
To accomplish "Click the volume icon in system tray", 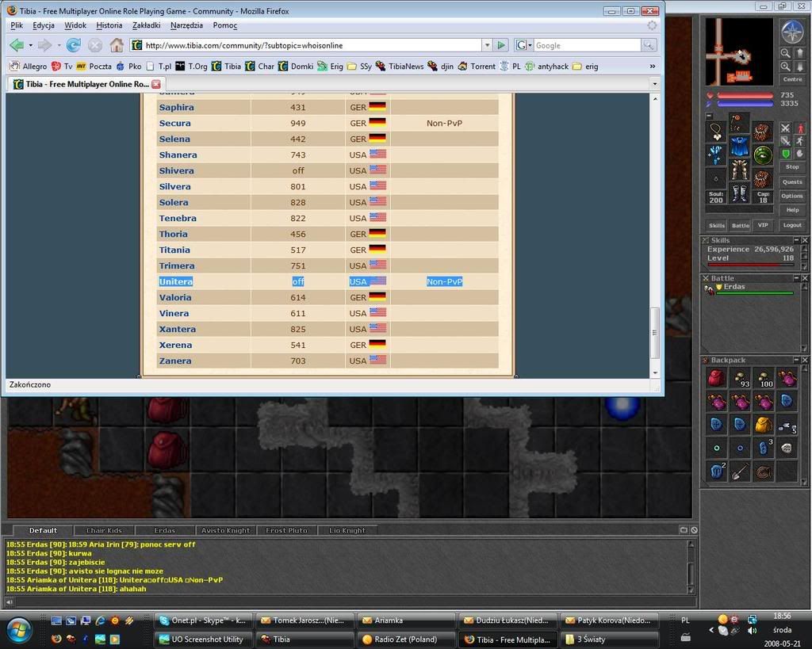I will (x=752, y=630).
